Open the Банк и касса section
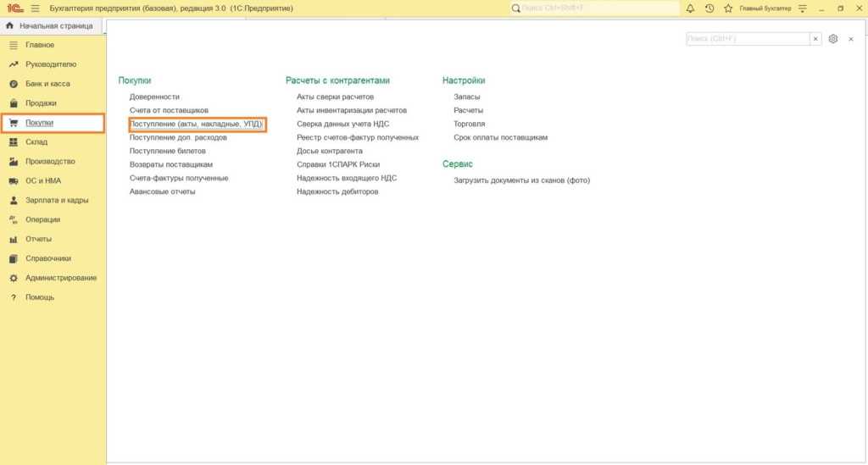The image size is (868, 465). tap(47, 84)
